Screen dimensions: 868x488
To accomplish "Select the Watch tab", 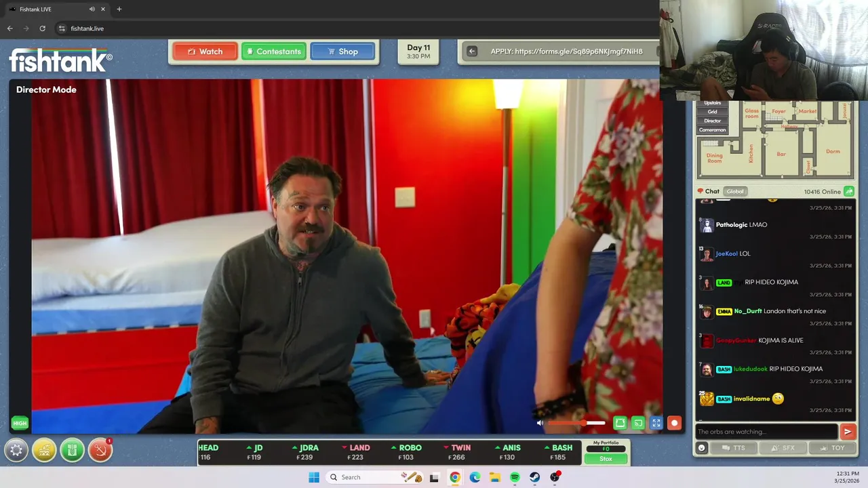I will [205, 52].
